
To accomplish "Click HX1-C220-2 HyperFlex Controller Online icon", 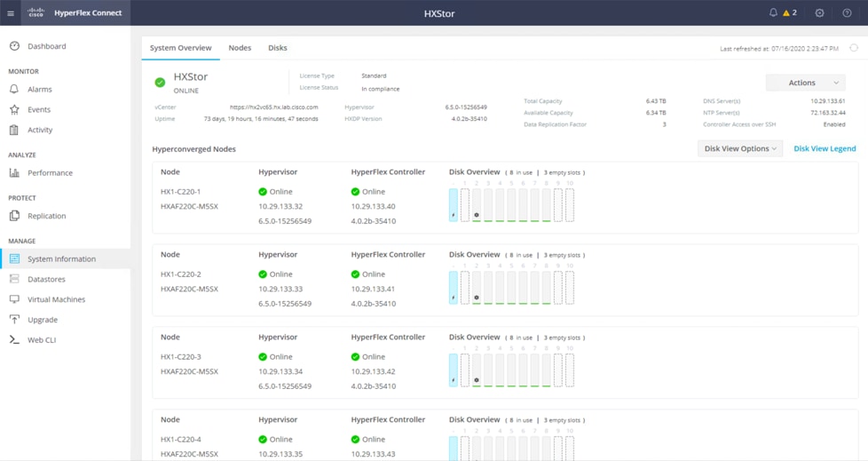I will [x=355, y=274].
